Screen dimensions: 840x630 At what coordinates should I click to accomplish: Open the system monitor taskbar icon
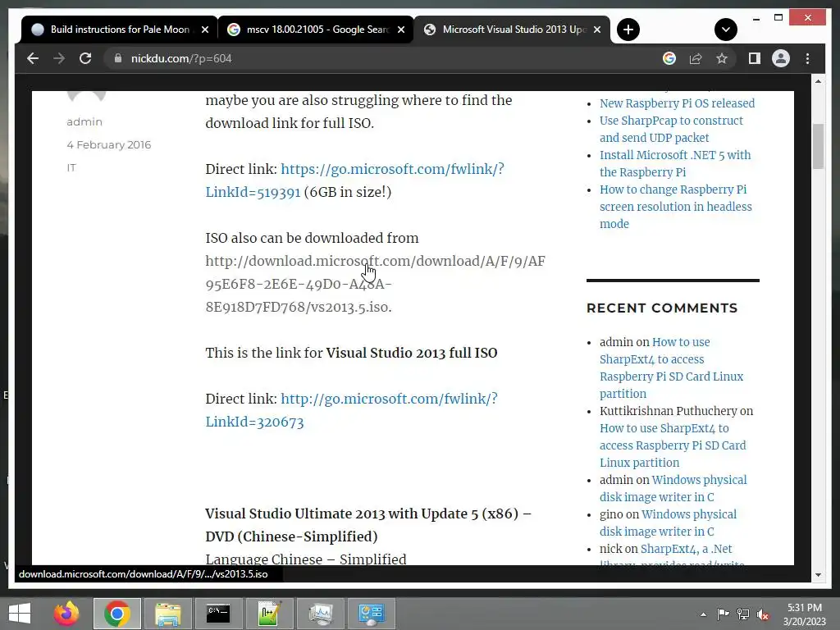tap(321, 614)
